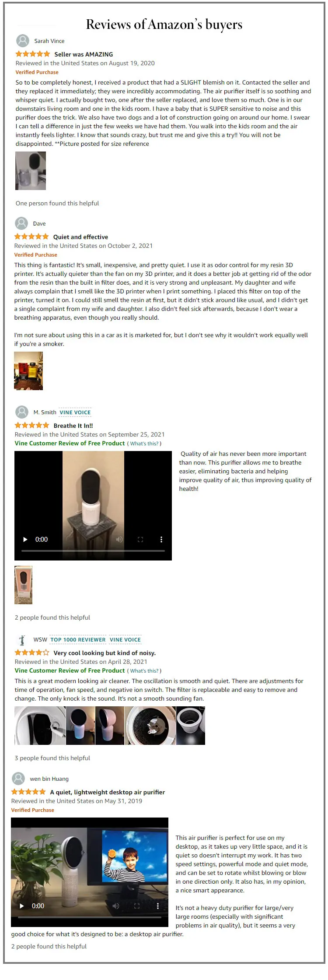Mute wen bin Huang's video volume
The height and width of the screenshot is (980, 328).
(x=116, y=906)
